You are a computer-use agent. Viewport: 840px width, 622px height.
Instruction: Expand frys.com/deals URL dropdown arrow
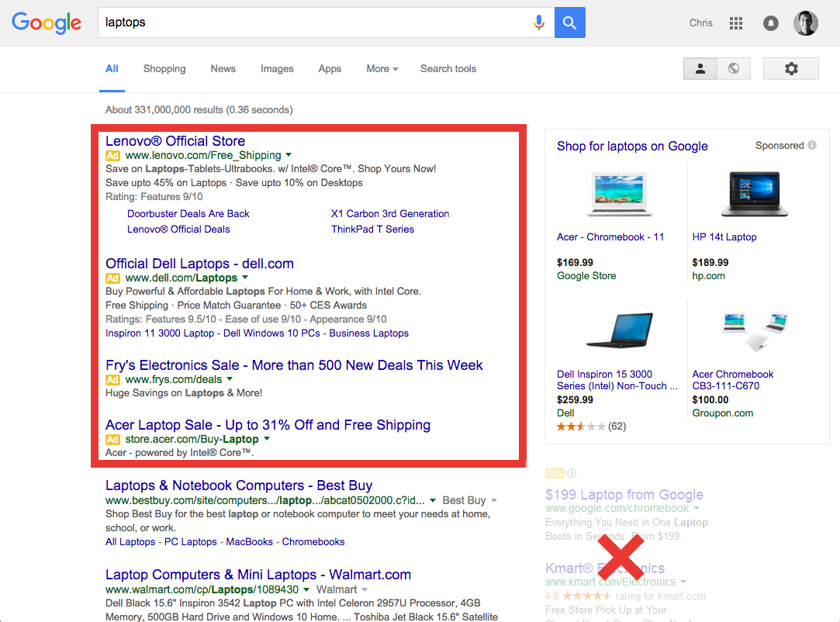[x=230, y=378]
